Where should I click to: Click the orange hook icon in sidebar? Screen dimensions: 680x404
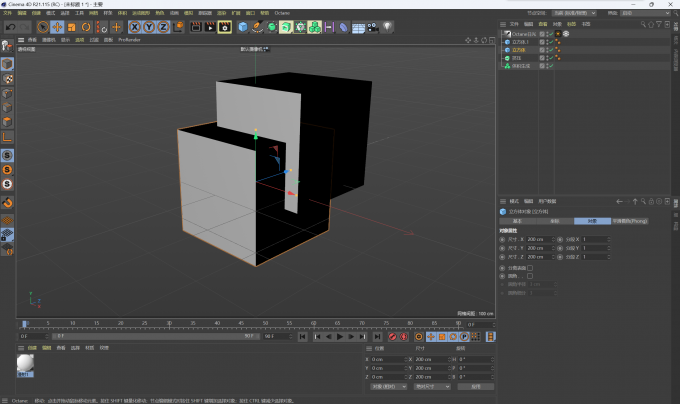click(x=7, y=202)
